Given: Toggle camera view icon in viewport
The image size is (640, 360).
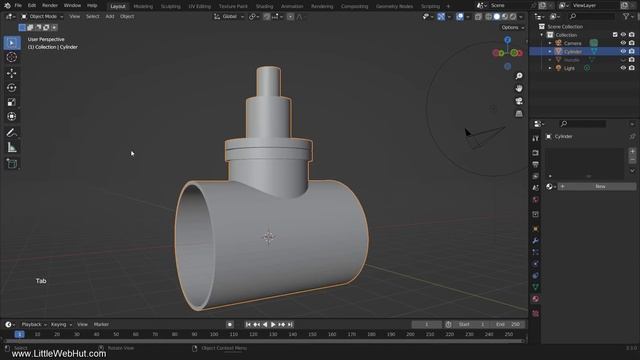Looking at the screenshot, I should (519, 101).
